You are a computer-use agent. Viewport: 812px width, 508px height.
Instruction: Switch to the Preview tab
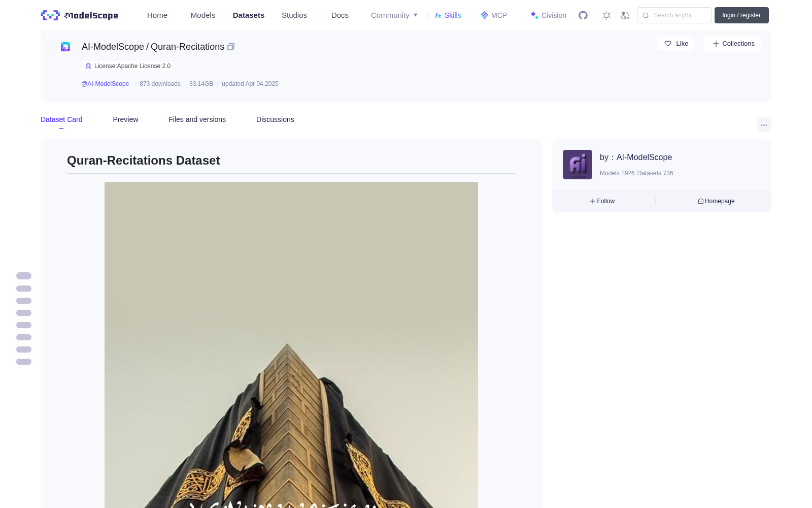pos(125,119)
